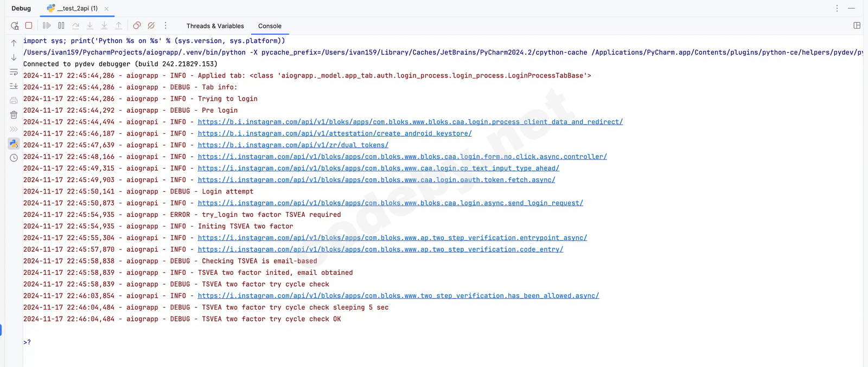Viewport: 868px width, 367px height.
Task: Click 'Checking TSVEA is email-based' line
Action: click(x=170, y=261)
